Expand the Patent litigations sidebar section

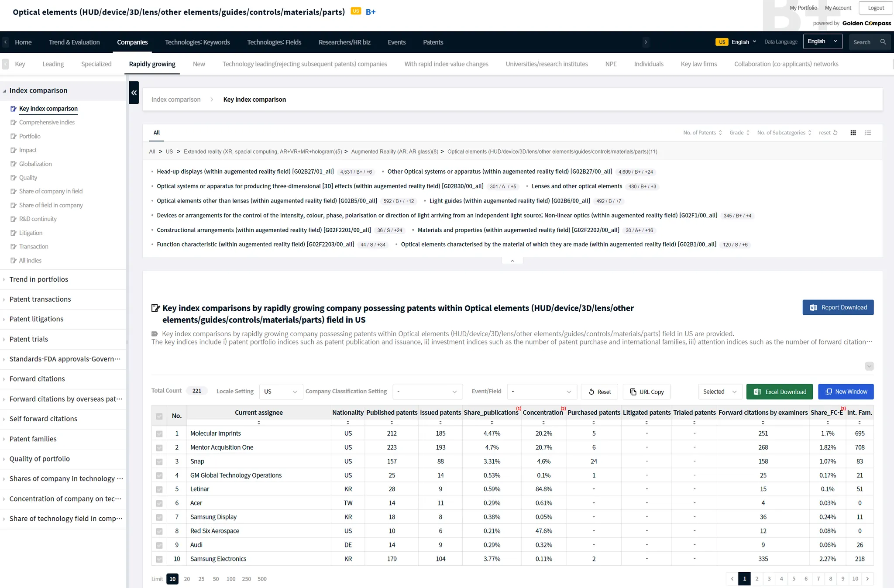36,319
